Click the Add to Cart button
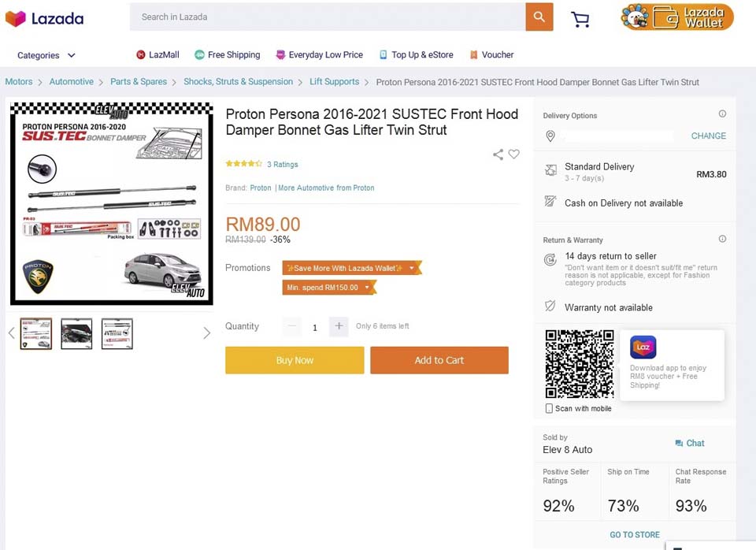 click(x=439, y=360)
